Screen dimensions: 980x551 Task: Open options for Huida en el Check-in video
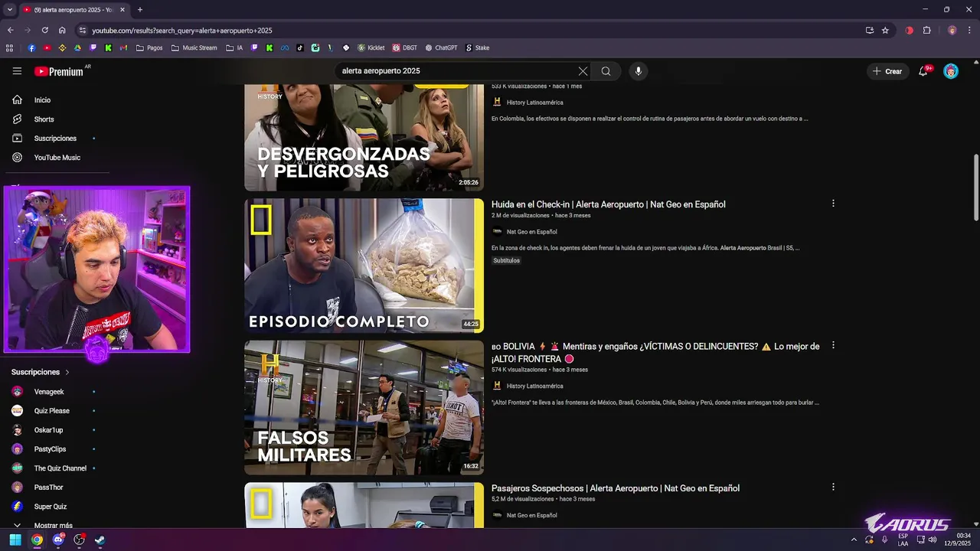(833, 204)
